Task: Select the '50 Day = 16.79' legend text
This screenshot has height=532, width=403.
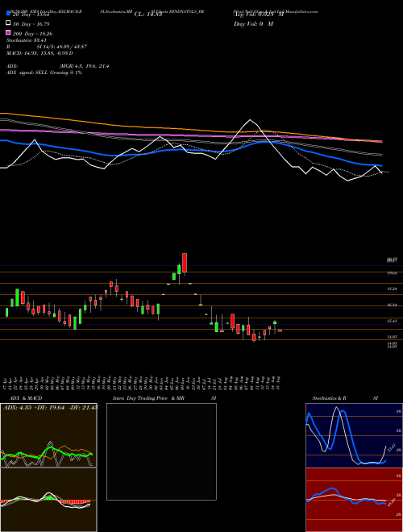Action: pos(31,23)
